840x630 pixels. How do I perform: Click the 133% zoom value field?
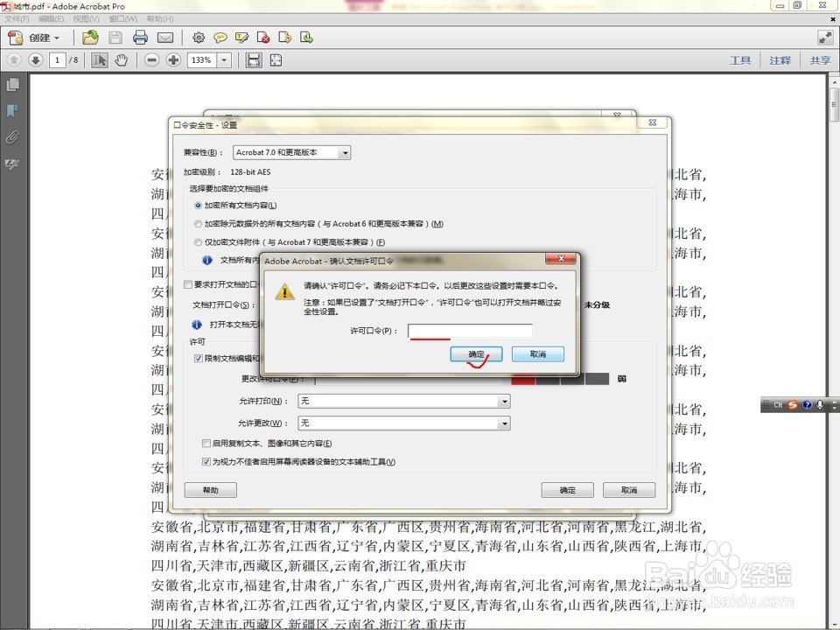coord(202,60)
